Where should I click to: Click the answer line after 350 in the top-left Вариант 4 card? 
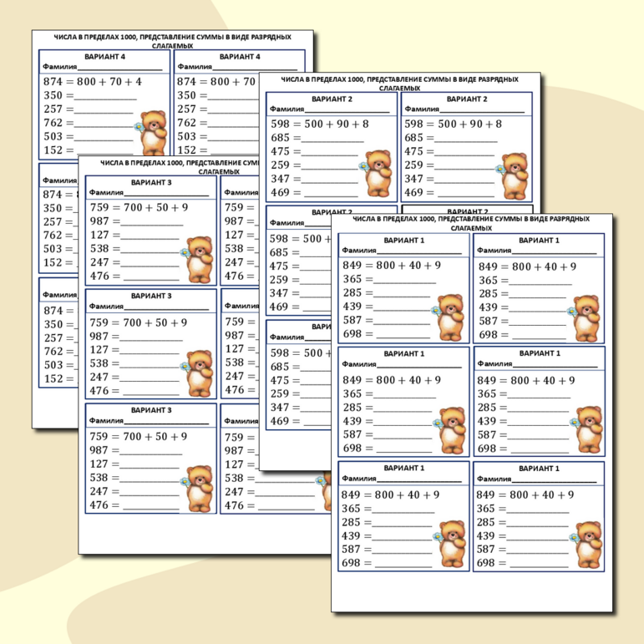(x=105, y=99)
